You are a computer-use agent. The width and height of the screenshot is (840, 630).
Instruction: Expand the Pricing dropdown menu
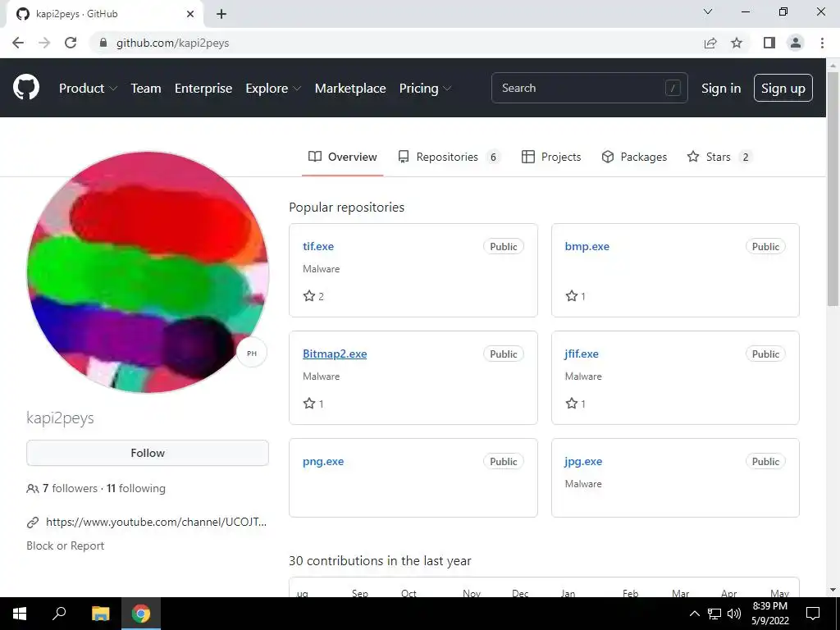(425, 88)
